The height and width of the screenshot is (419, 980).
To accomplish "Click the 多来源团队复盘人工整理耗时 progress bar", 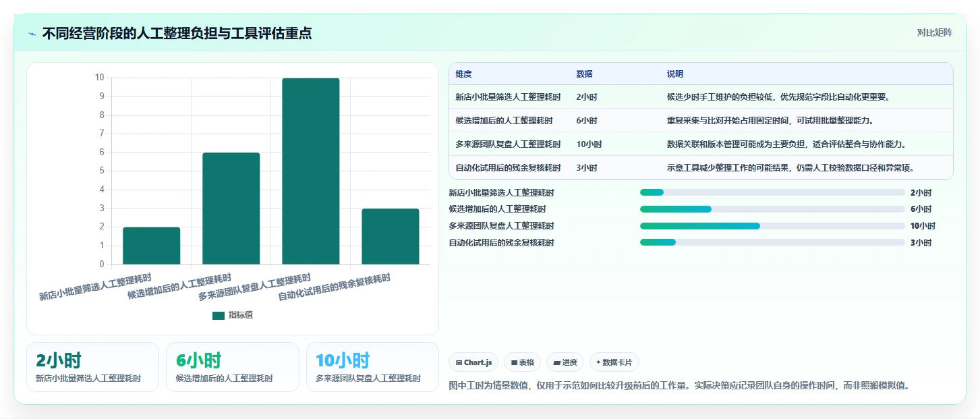I will coord(772,226).
